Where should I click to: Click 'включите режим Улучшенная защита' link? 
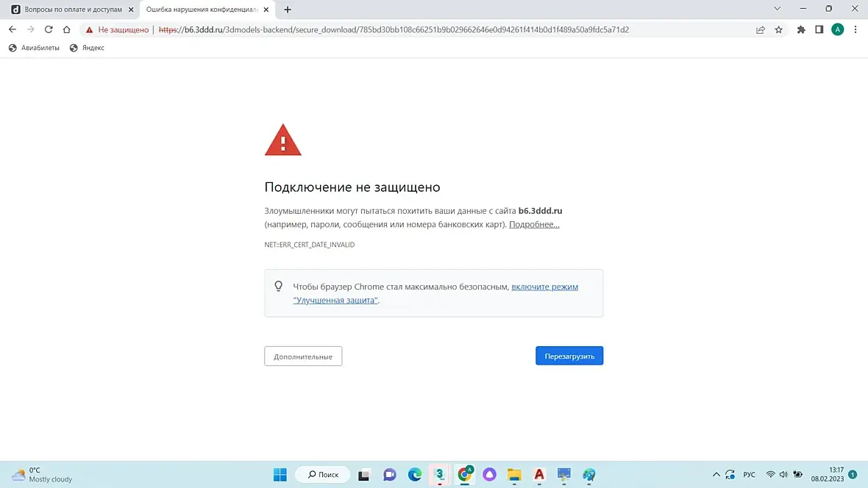(x=435, y=293)
